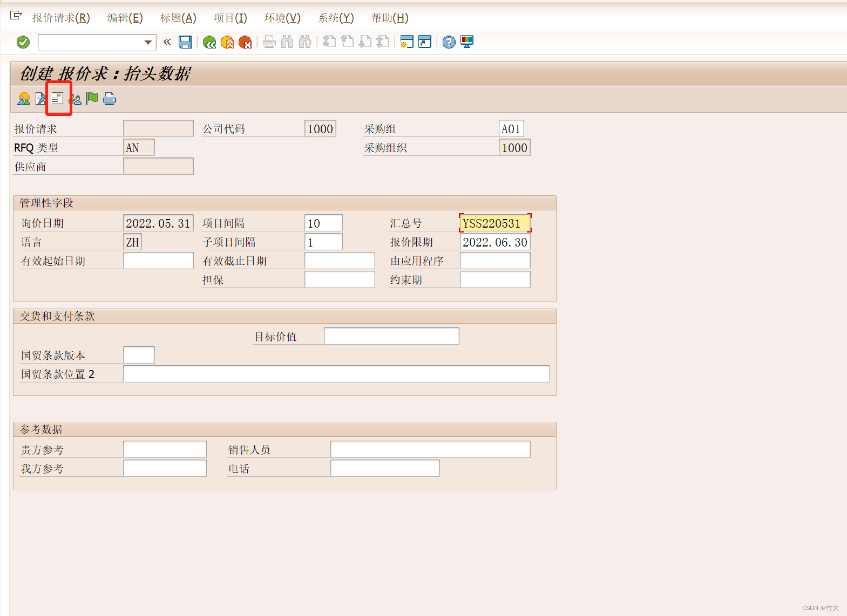847x616 pixels.
Task: Open the 帮助(H) menu
Action: [390, 18]
